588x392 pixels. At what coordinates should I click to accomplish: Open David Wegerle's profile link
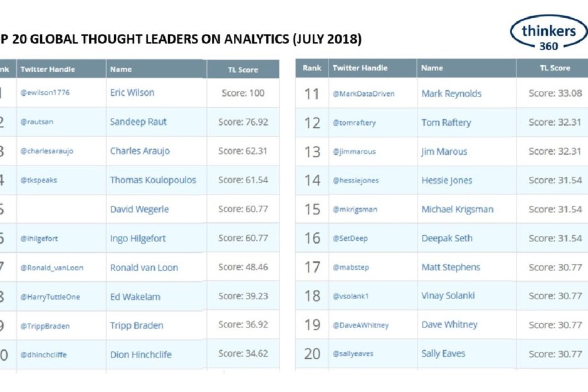coord(139,209)
